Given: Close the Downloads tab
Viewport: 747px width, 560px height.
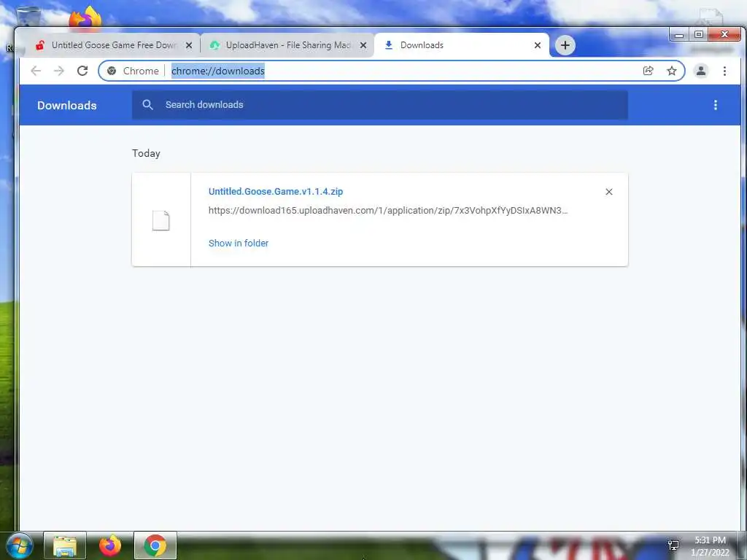Looking at the screenshot, I should tap(538, 45).
